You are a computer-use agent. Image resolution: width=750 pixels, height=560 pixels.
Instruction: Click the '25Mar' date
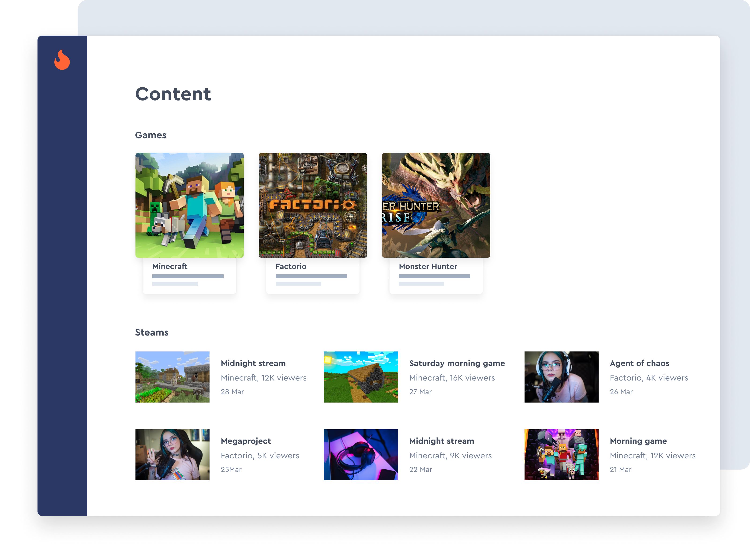[x=231, y=470]
